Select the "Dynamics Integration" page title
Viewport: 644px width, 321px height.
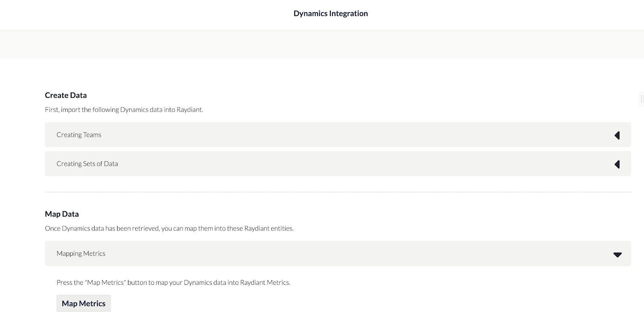click(x=331, y=13)
